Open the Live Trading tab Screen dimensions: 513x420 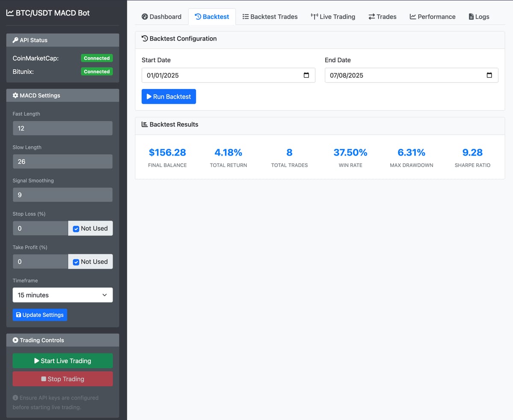click(333, 17)
